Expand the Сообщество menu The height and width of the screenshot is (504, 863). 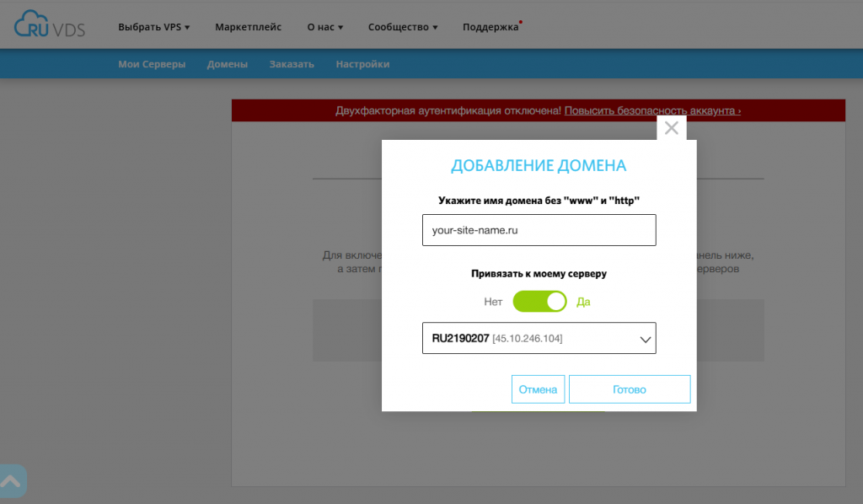tap(403, 27)
